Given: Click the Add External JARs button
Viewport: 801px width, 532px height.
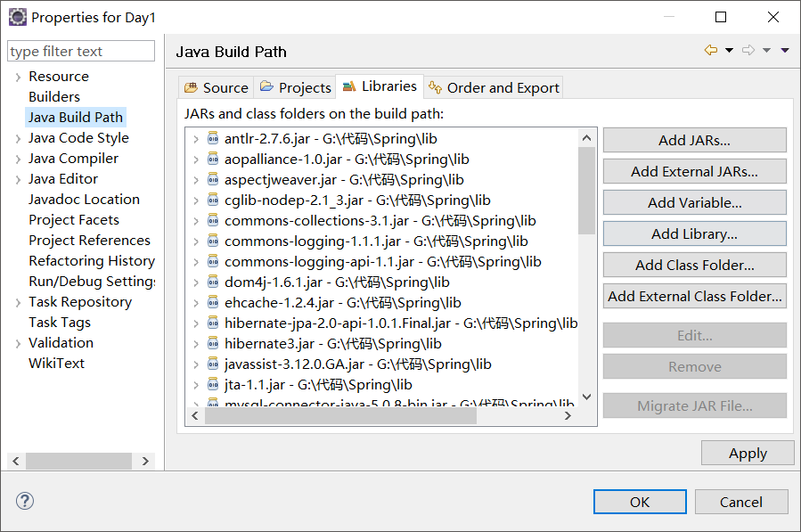Looking at the screenshot, I should [694, 171].
